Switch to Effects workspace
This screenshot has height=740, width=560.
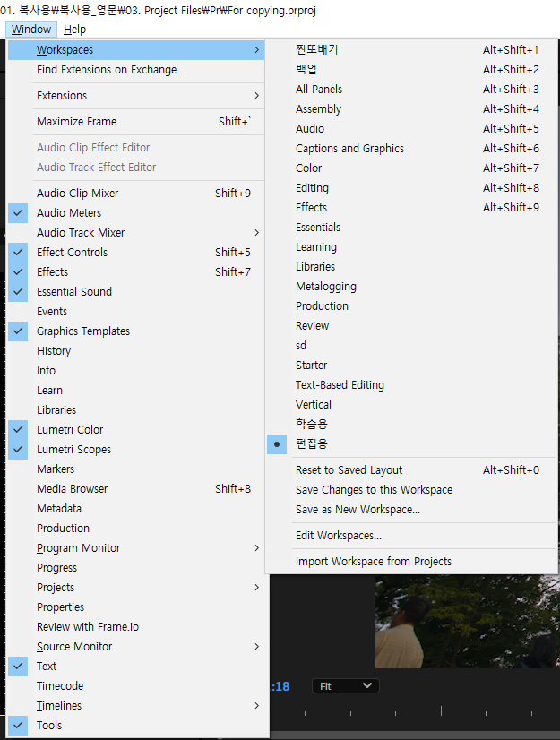(411, 208)
